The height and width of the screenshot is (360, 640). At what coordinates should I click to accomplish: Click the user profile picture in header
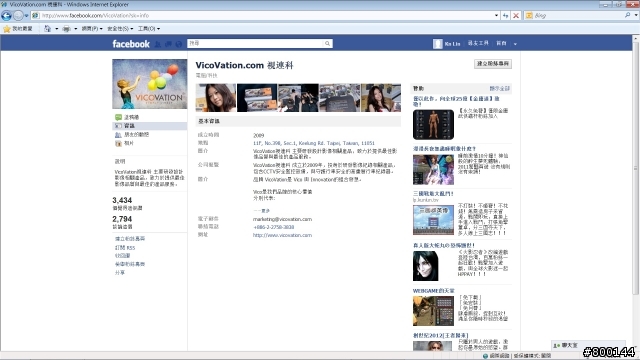point(438,44)
